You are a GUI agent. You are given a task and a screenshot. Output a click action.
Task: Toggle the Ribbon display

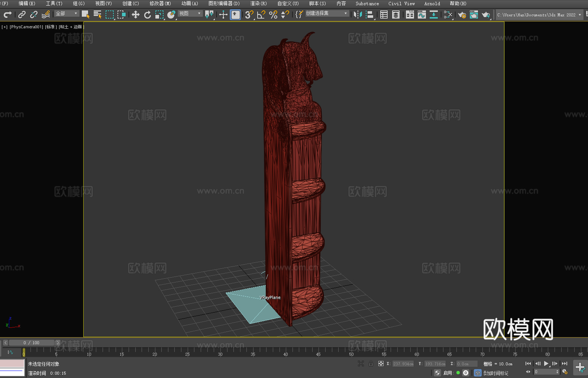pyautogui.click(x=410, y=14)
